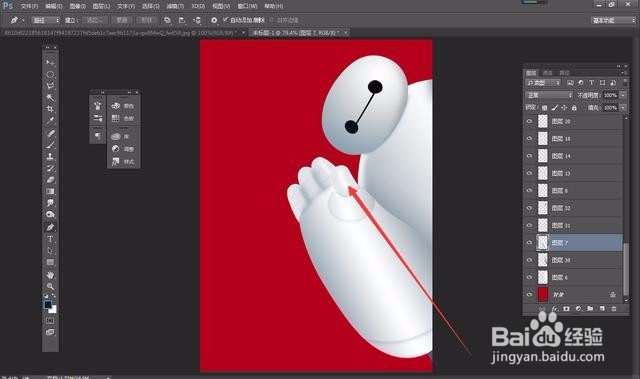Switch to the 未标题-1 document tab
This screenshot has width=640, height=379.
[x=296, y=32]
